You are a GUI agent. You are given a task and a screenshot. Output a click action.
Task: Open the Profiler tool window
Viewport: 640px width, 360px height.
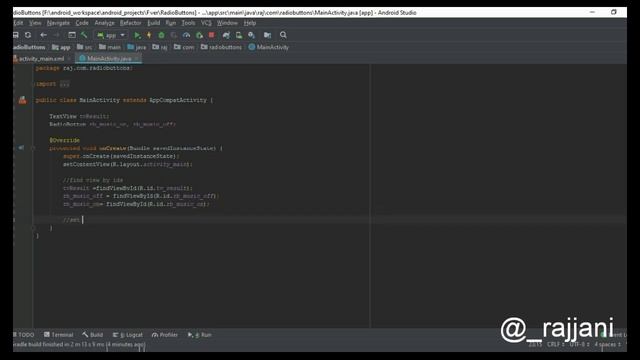[x=165, y=335]
